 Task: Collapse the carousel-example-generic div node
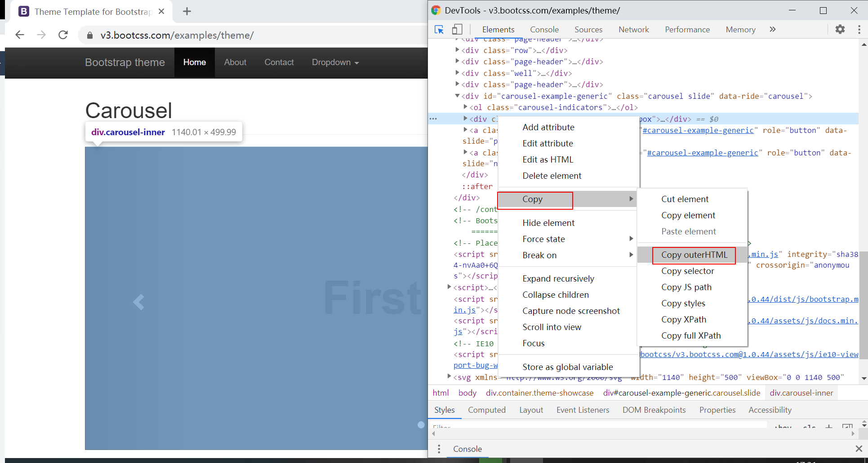point(457,96)
